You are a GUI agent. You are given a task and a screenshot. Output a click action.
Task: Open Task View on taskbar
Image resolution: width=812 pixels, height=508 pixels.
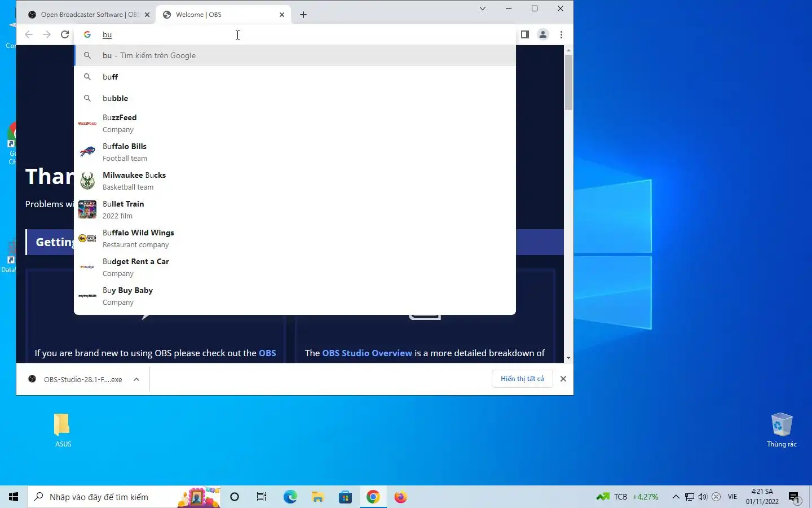[x=262, y=497]
